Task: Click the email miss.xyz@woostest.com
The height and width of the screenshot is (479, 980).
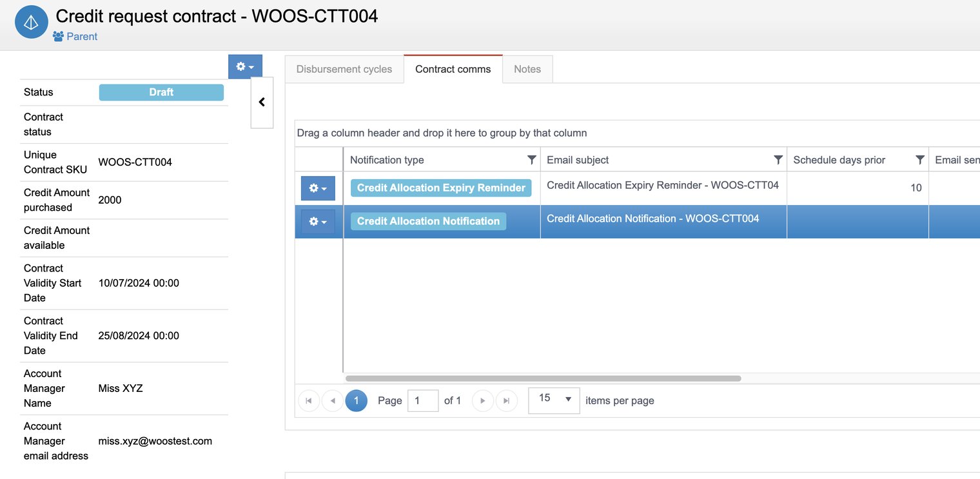Action: (155, 441)
